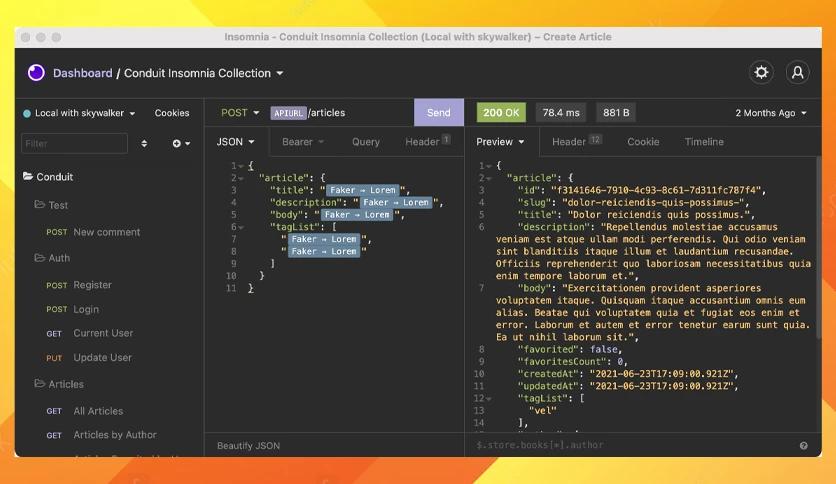Click the Articles folder icon
The width and height of the screenshot is (836, 484).
[x=39, y=383]
